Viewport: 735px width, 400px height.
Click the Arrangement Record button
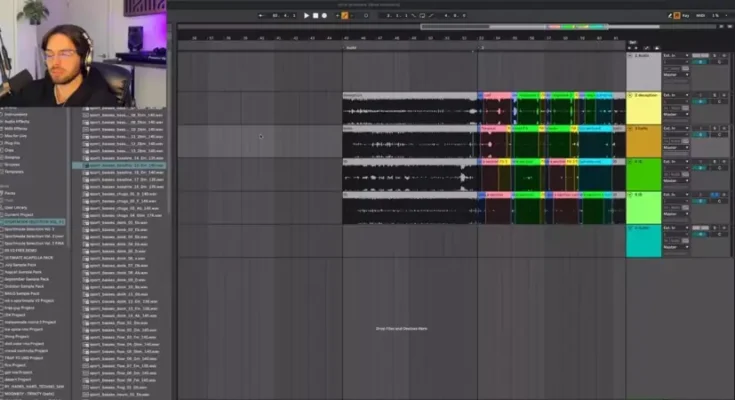324,15
